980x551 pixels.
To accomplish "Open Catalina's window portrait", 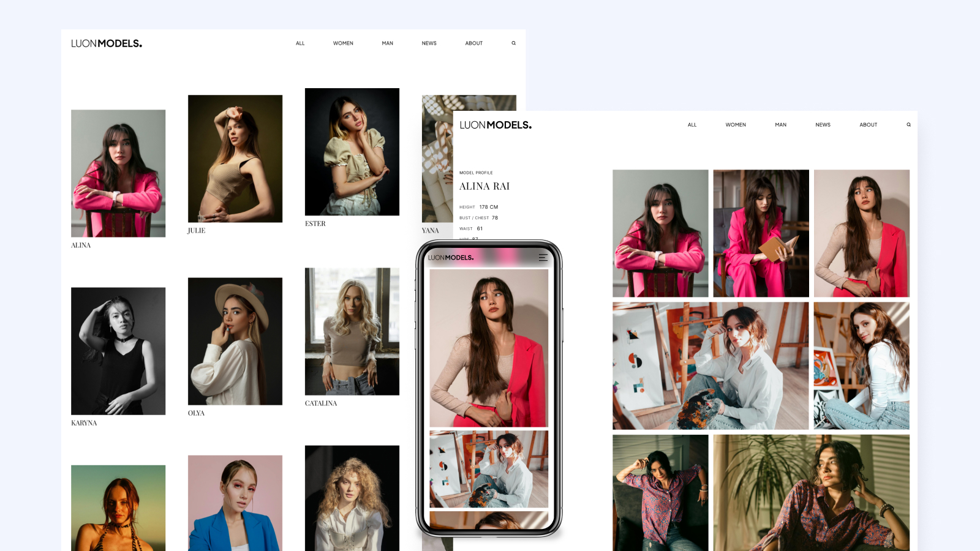I will [x=352, y=331].
